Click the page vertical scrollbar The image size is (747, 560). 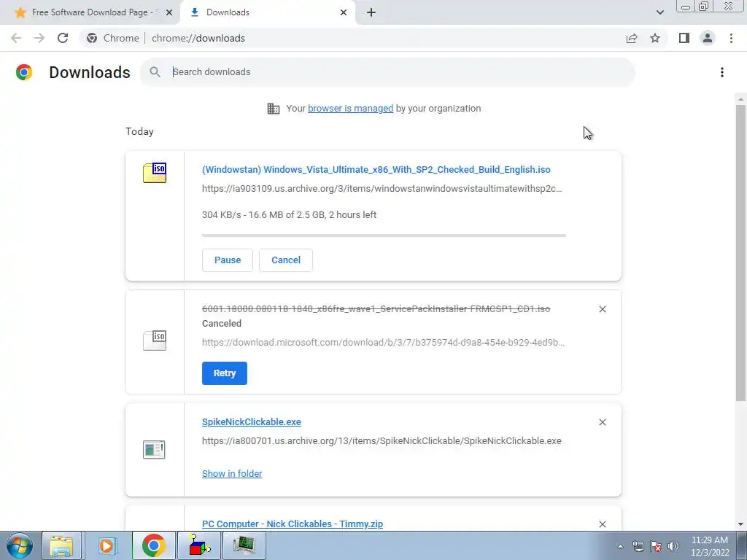740,252
